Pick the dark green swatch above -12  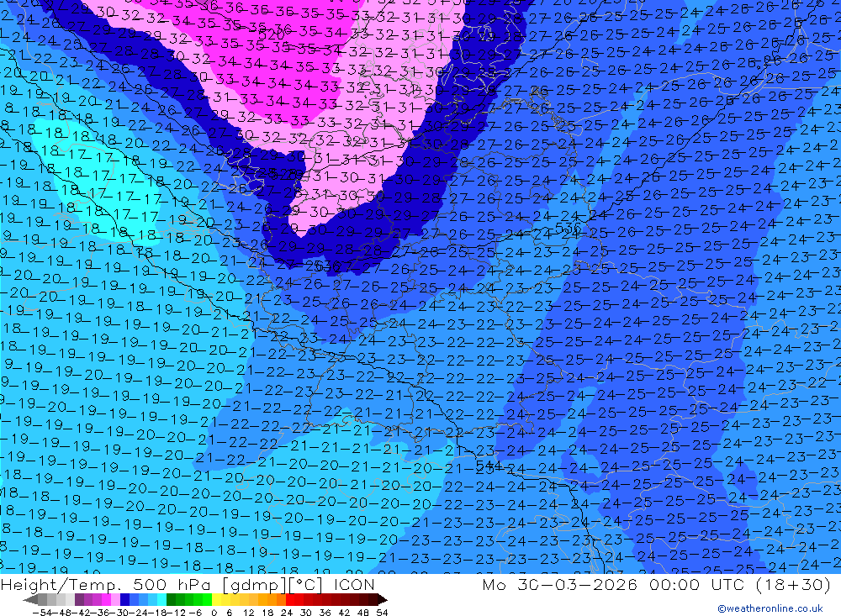[171, 599]
